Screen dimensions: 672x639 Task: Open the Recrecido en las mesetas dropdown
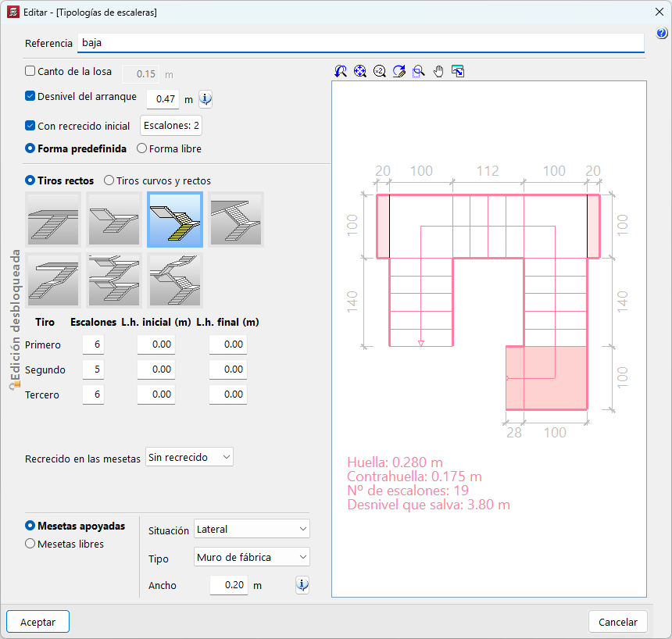pyautogui.click(x=189, y=457)
